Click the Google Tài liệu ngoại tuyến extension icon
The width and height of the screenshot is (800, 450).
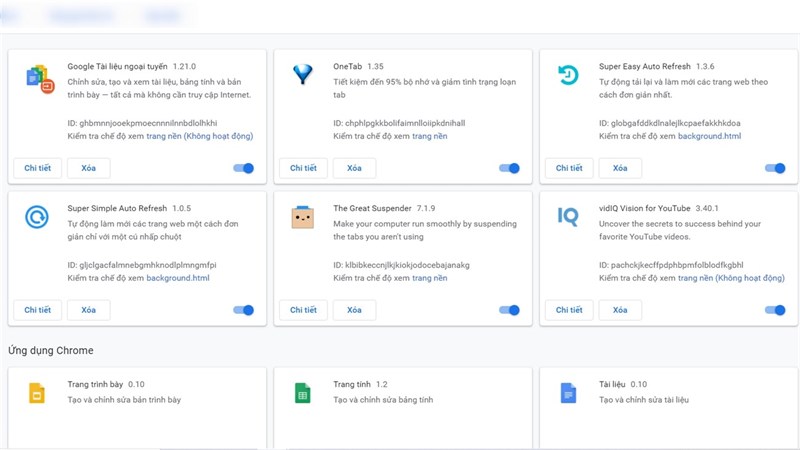(40, 79)
